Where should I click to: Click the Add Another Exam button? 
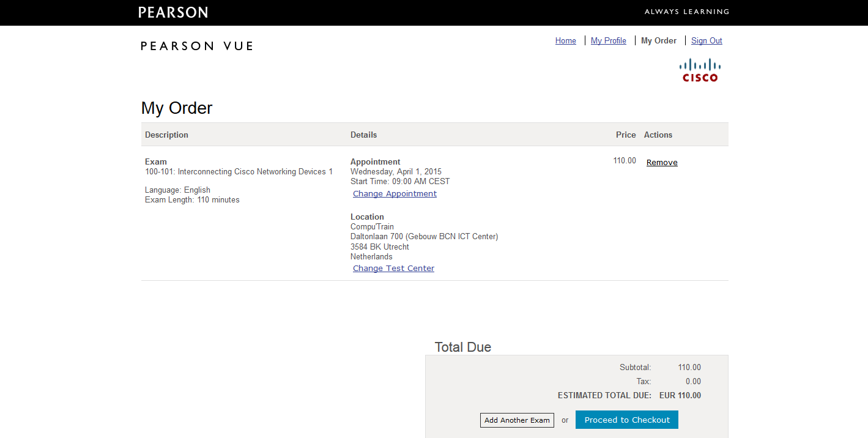(x=517, y=420)
